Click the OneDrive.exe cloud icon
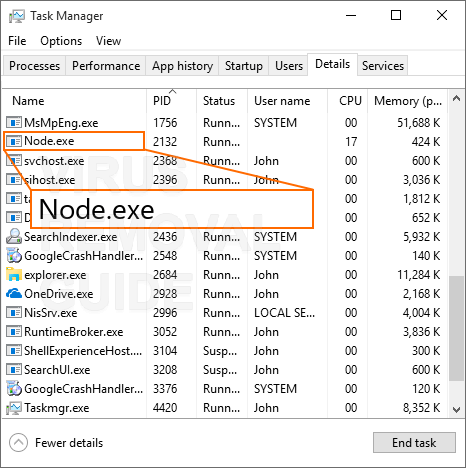 point(14,294)
